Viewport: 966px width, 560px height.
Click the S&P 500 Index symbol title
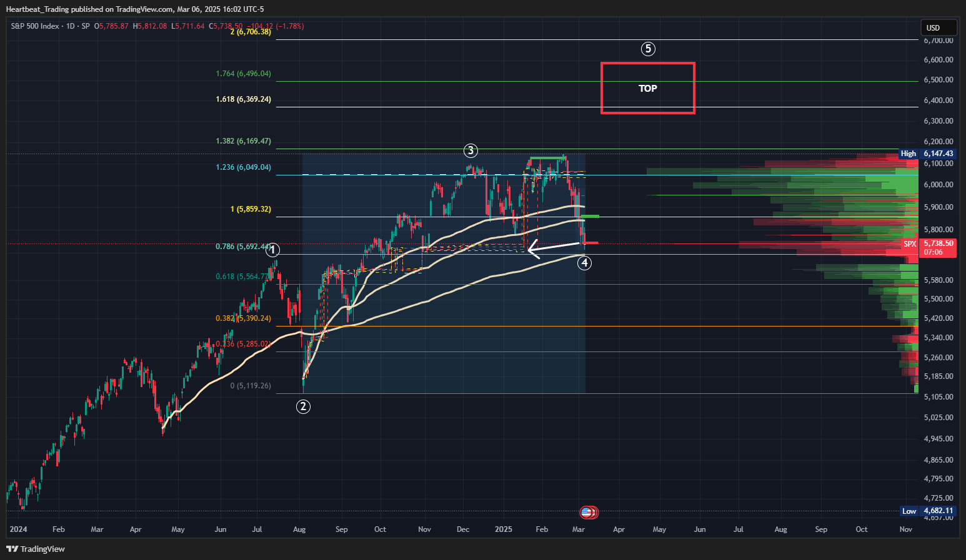point(35,26)
